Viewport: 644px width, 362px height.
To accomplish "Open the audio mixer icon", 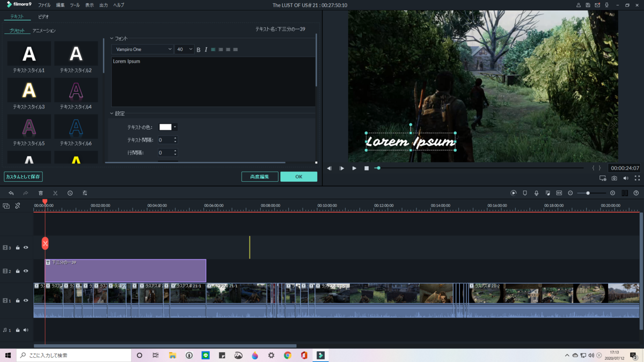I will pos(547,193).
